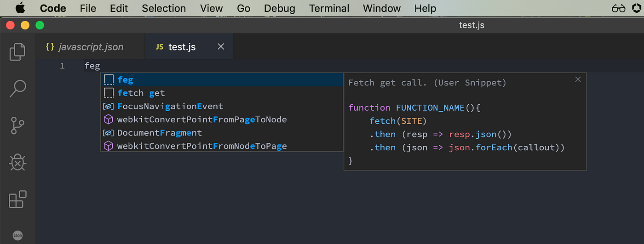The width and height of the screenshot is (644, 244).
Task: Close the test.js tab
Action: pos(221,47)
